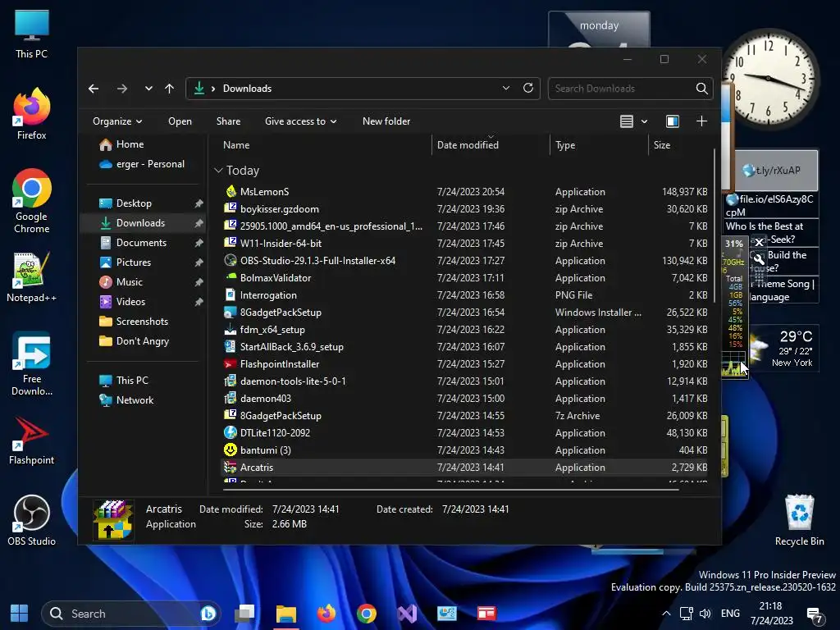This screenshot has height=630, width=840.
Task: Select fdm_x64_setup file icon
Action: click(231, 330)
